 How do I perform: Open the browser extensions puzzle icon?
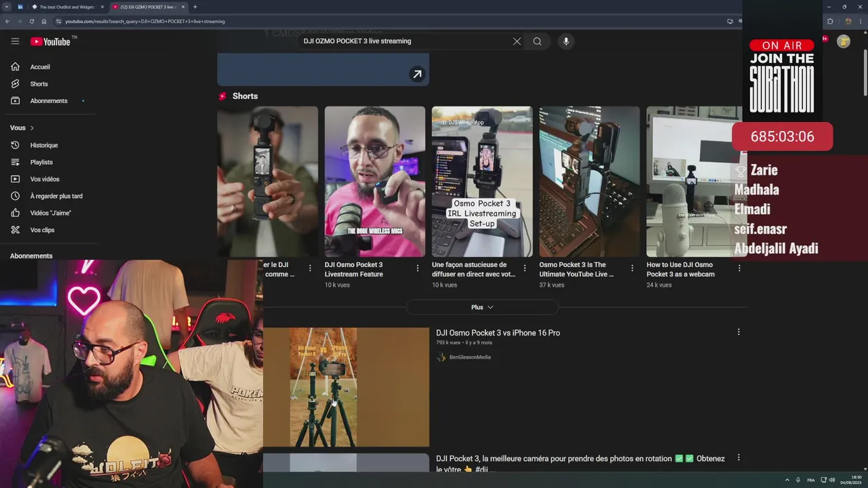click(830, 21)
